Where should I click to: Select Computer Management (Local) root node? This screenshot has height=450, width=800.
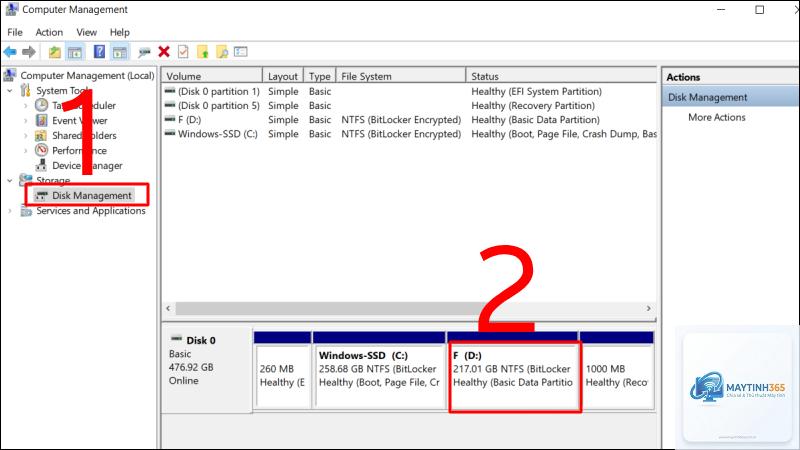pyautogui.click(x=87, y=76)
